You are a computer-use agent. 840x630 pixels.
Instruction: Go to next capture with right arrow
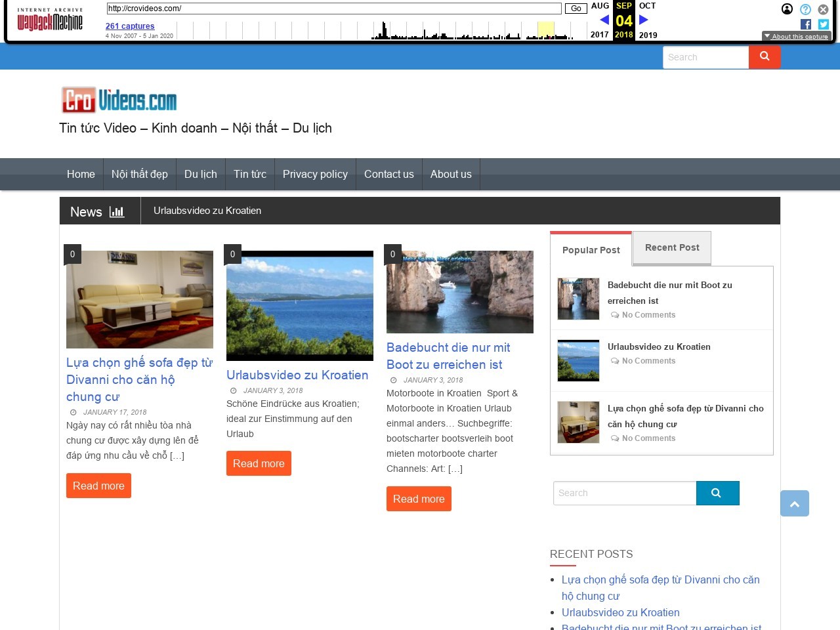[x=644, y=20]
